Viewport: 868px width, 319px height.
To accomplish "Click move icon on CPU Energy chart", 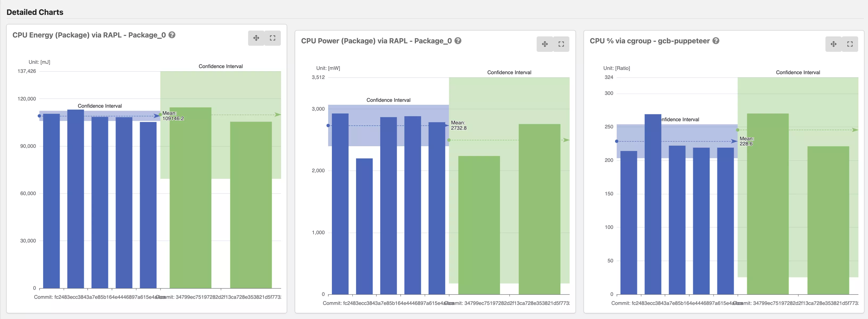I will click(x=256, y=38).
